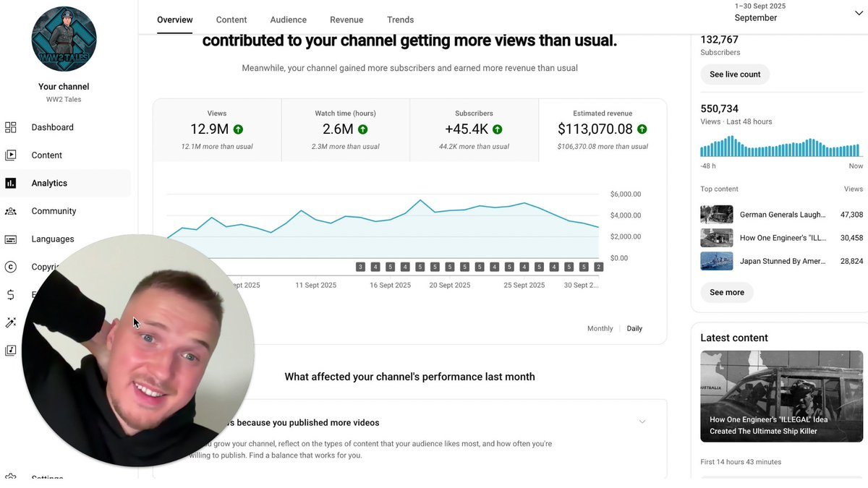Click green arrow beside Estimated revenue
The image size is (868, 488).
pos(642,129)
